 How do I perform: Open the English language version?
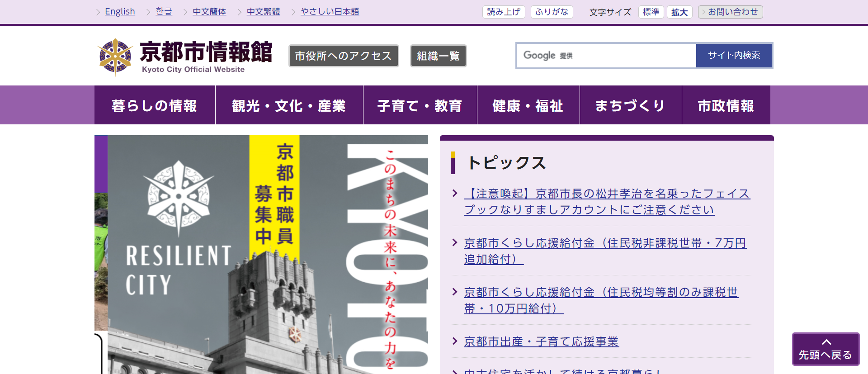pyautogui.click(x=120, y=11)
